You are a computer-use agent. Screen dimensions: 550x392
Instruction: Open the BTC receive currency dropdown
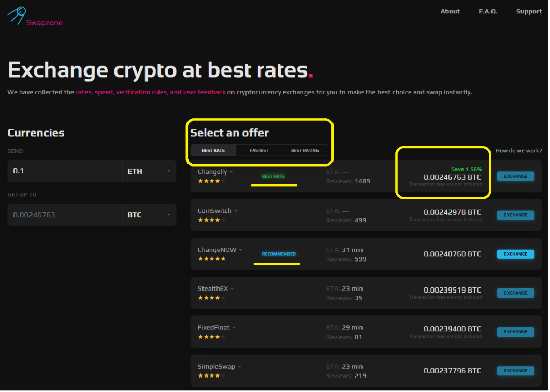pyautogui.click(x=149, y=215)
